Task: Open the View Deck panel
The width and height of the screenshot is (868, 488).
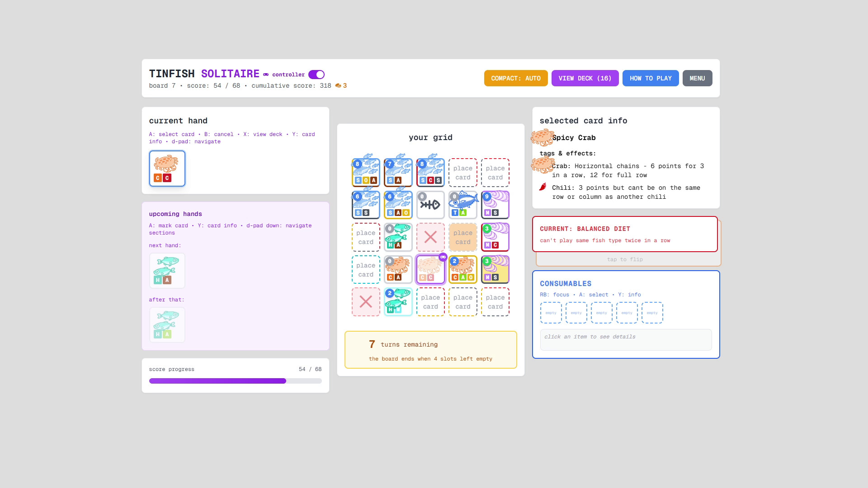Action: 585,78
